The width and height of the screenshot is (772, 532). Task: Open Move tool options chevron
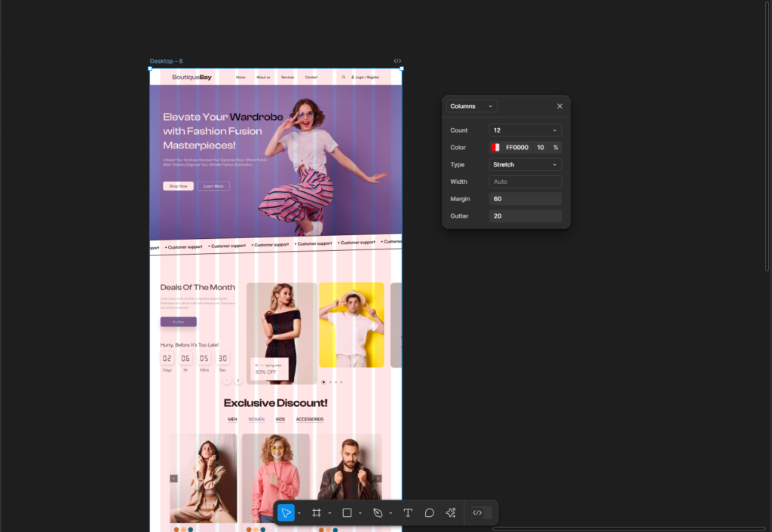[x=299, y=513]
